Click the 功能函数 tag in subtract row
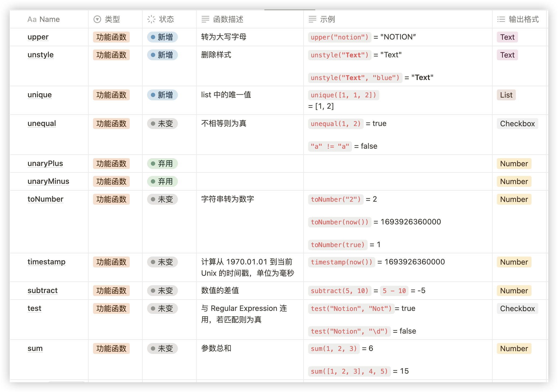The width and height of the screenshot is (558, 392). (x=111, y=291)
